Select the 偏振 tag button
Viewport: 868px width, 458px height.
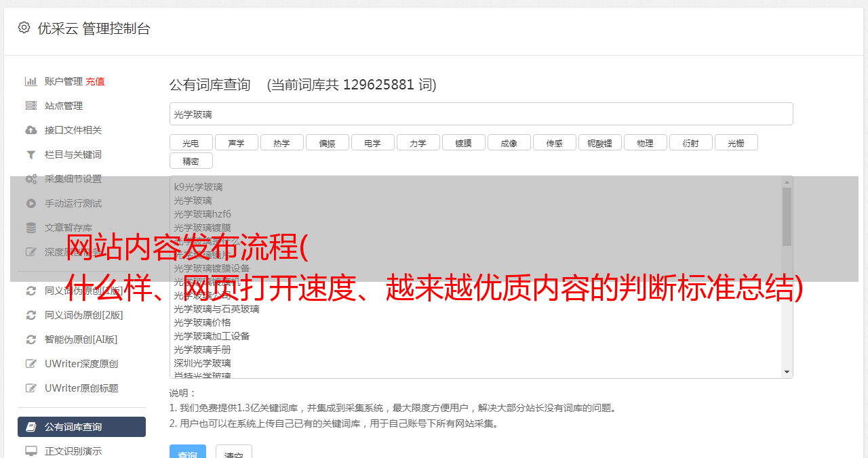point(328,142)
